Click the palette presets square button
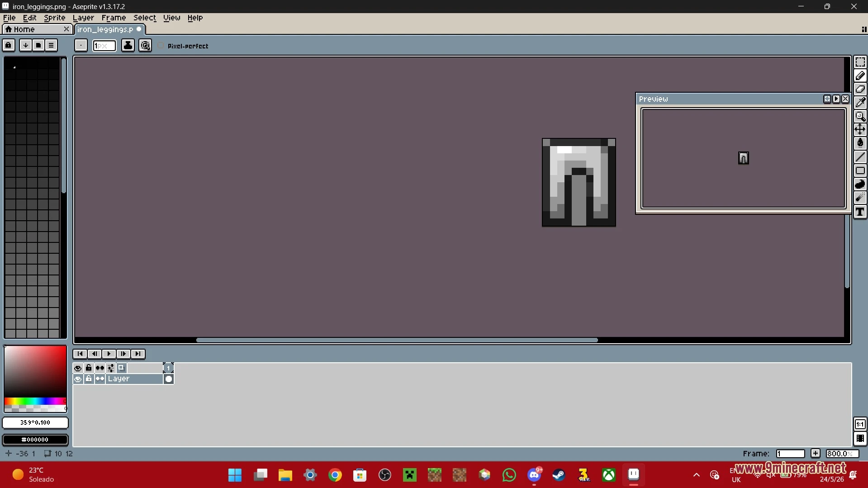 coord(38,45)
